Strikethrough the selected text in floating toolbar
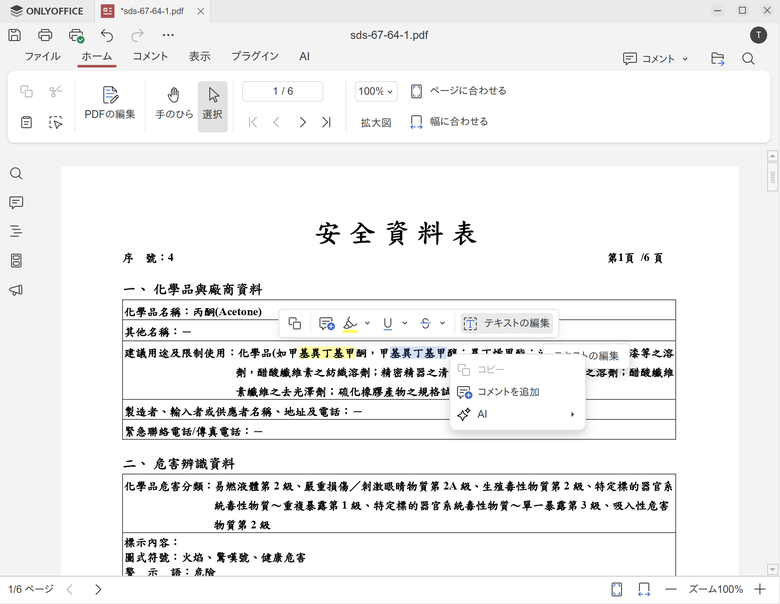Image resolution: width=780 pixels, height=604 pixels. click(425, 323)
